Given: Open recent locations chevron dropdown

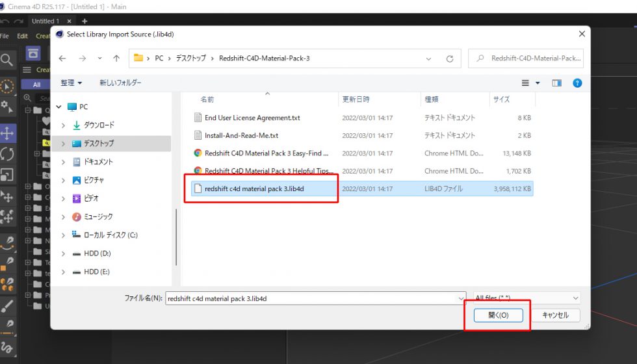Looking at the screenshot, I should click(x=99, y=58).
